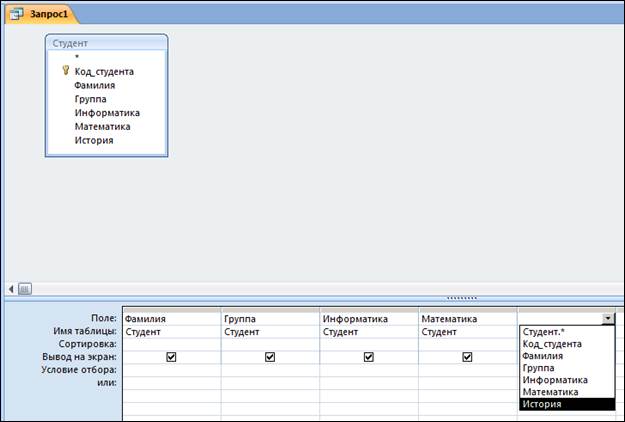Screen dimensions: 625x422
Task: Choose Студент.* from field dropdown list
Action: click(567, 332)
